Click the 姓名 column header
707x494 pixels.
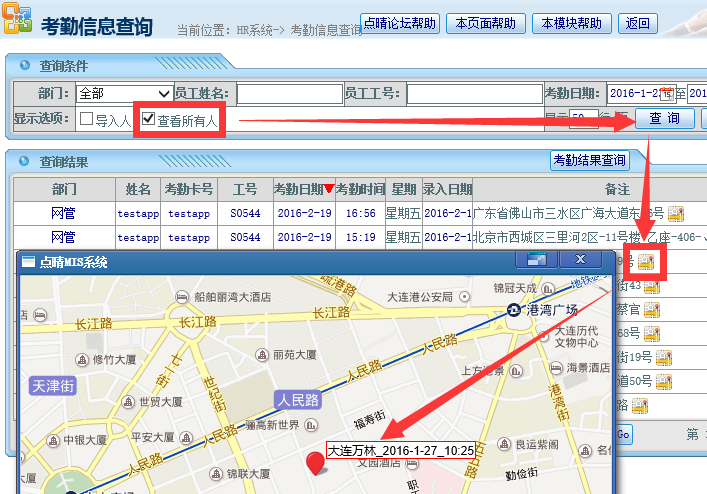point(138,189)
